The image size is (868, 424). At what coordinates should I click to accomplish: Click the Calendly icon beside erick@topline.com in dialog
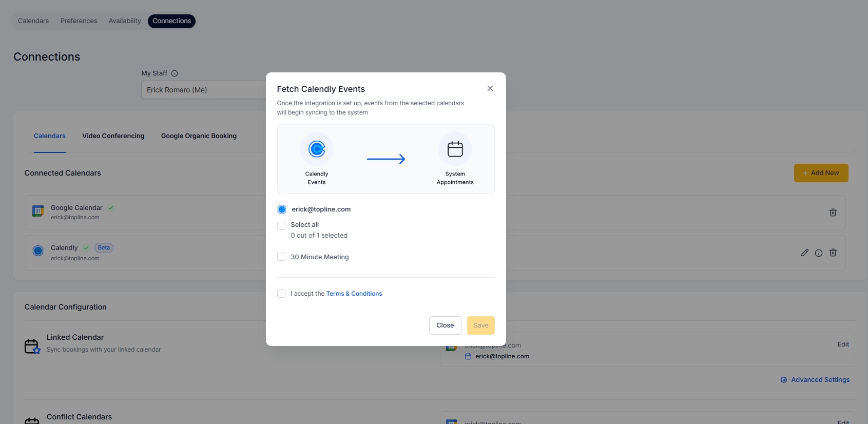(x=282, y=209)
